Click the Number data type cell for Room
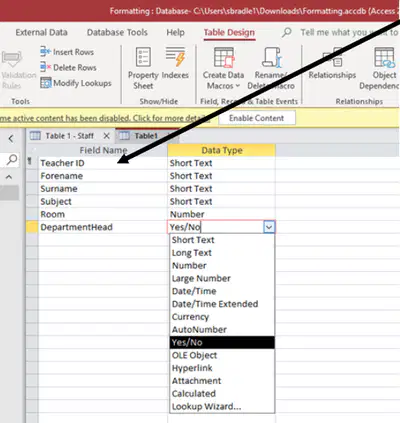 coord(222,214)
